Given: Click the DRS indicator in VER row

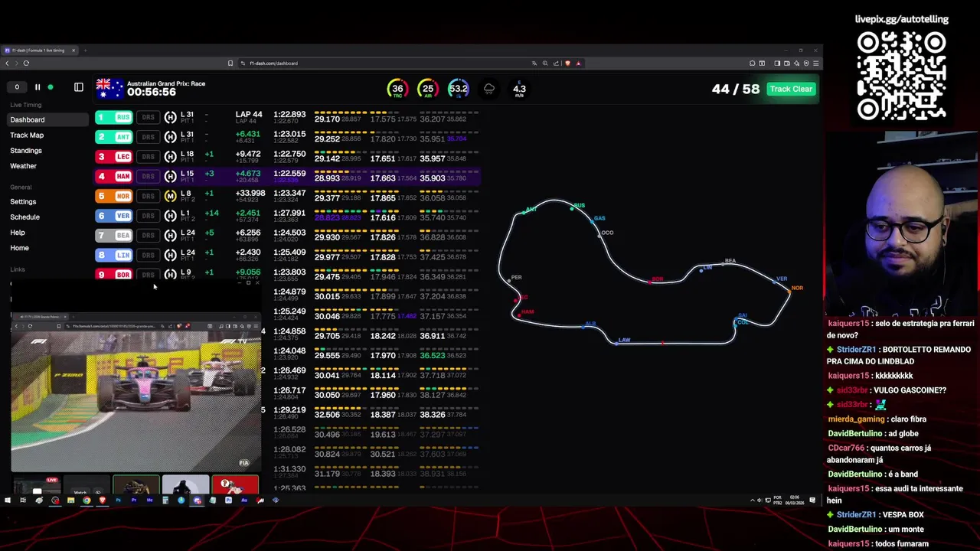Looking at the screenshot, I should pos(148,216).
